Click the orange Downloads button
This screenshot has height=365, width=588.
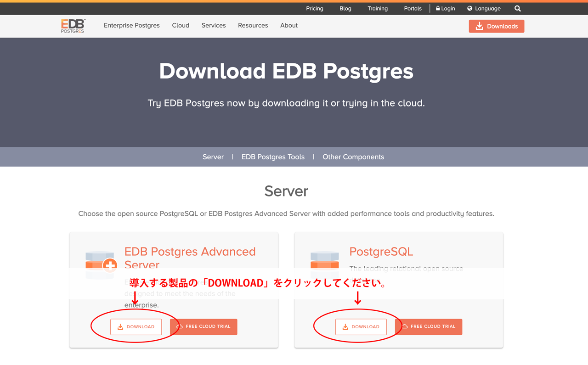[497, 26]
